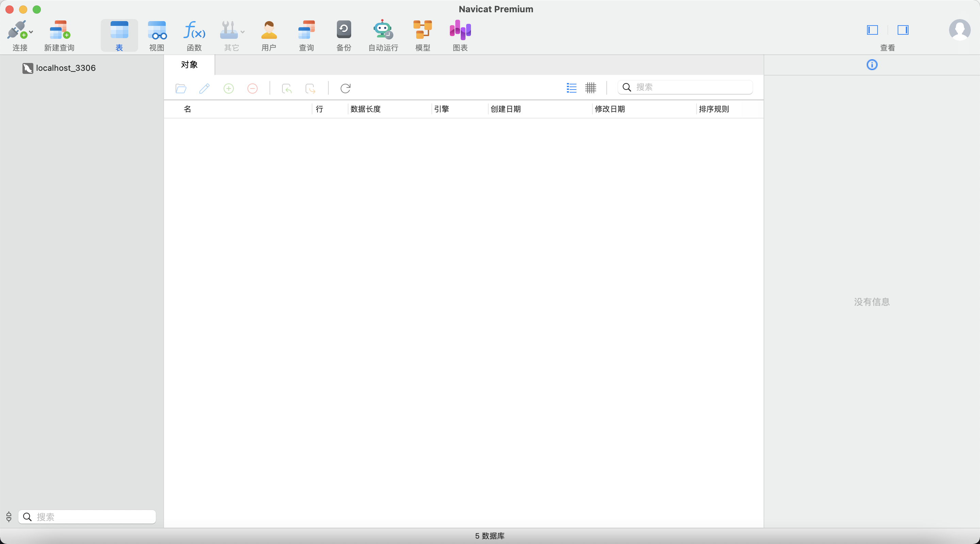Screen dimensions: 980x544
Task: Click the Design Table pencil icon
Action: [x=204, y=88]
